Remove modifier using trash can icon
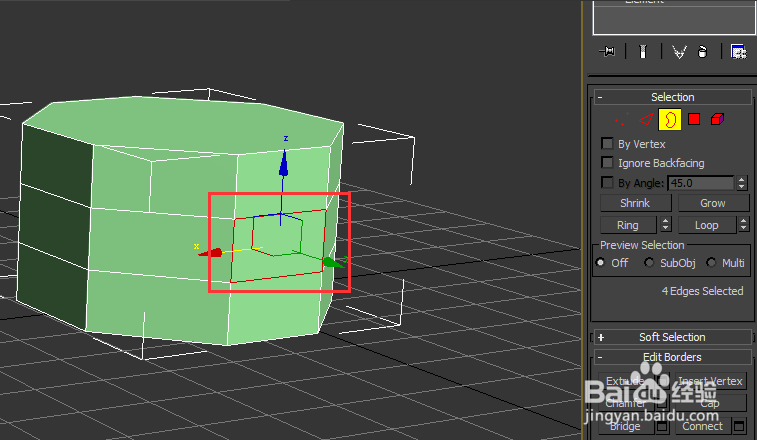 702,52
